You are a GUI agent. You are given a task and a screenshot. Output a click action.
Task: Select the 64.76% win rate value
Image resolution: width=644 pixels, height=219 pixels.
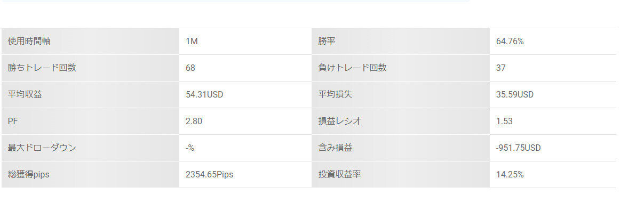(510, 42)
